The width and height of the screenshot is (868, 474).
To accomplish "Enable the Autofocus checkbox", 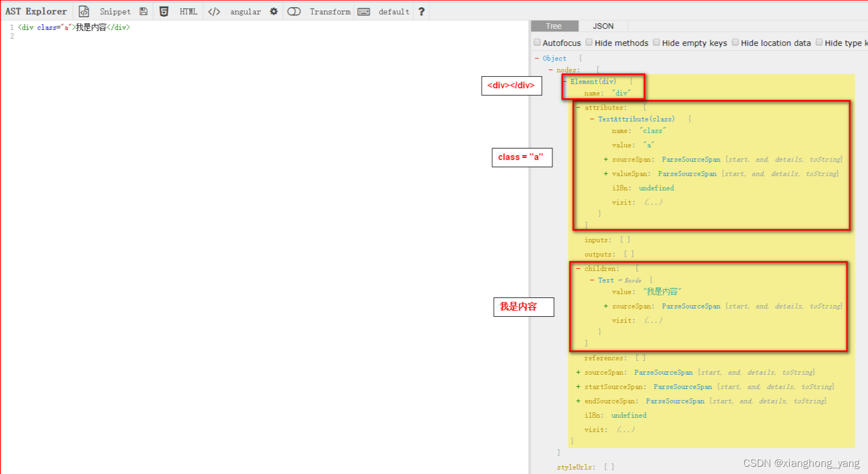I will 537,42.
